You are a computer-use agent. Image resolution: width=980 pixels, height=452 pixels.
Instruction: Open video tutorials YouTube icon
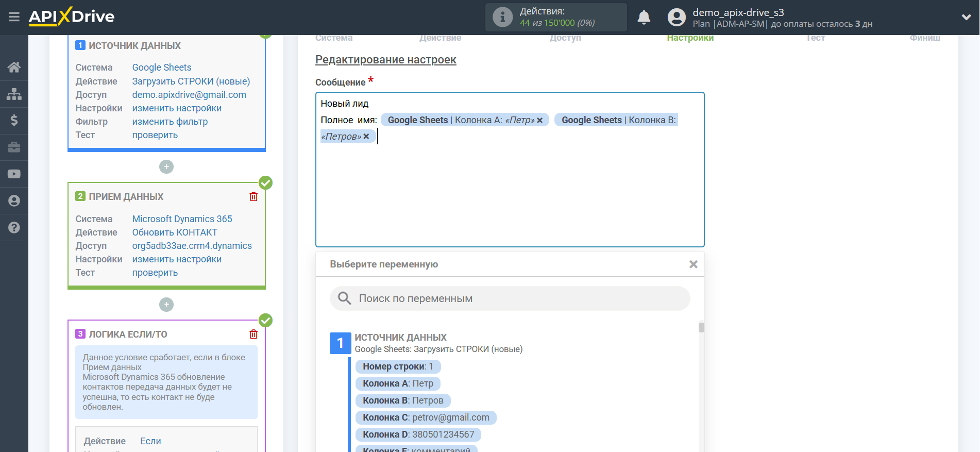[x=14, y=174]
